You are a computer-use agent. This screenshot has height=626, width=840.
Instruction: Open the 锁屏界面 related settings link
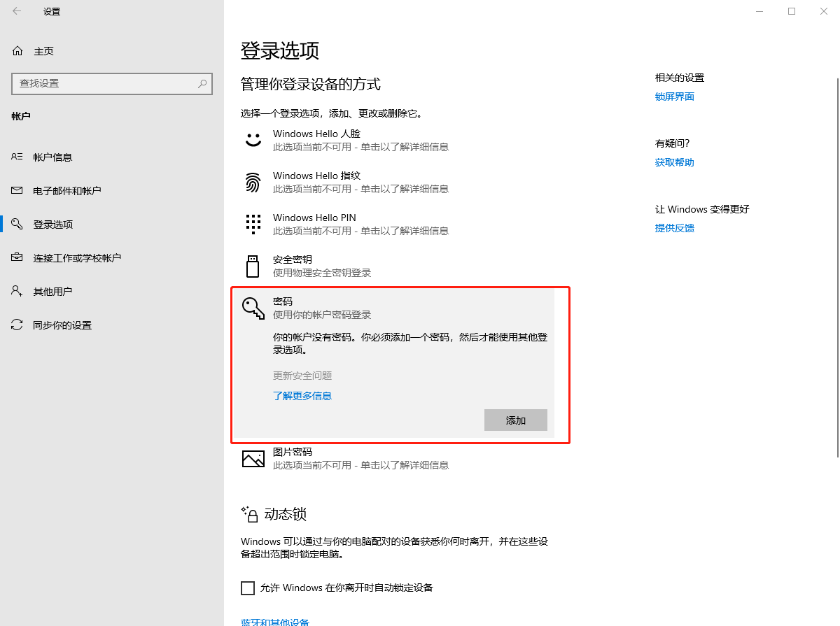pyautogui.click(x=674, y=96)
